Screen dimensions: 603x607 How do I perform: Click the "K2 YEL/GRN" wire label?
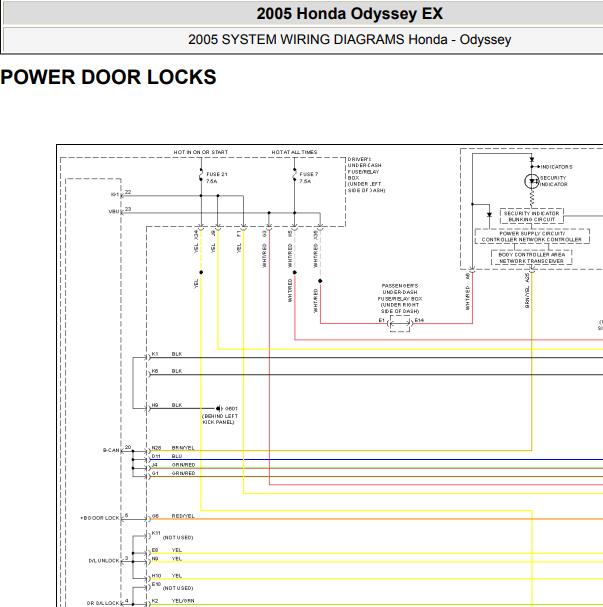173,601
